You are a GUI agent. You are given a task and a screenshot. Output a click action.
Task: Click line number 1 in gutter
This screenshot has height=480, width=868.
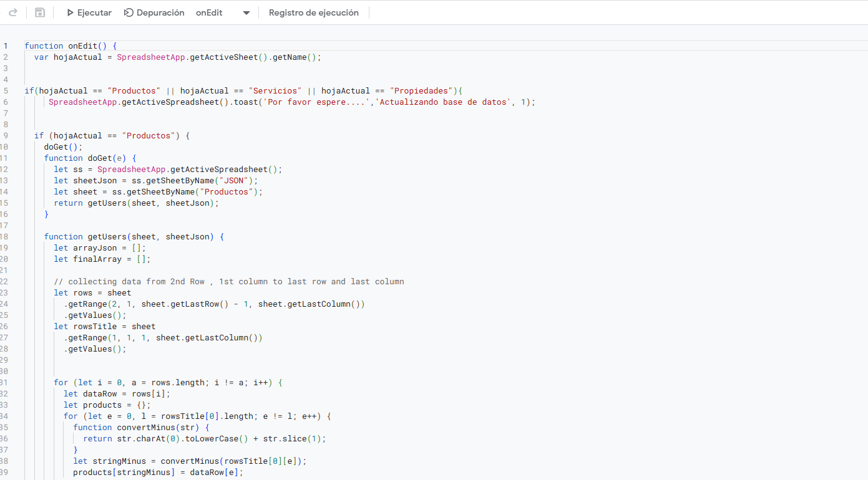[6, 46]
